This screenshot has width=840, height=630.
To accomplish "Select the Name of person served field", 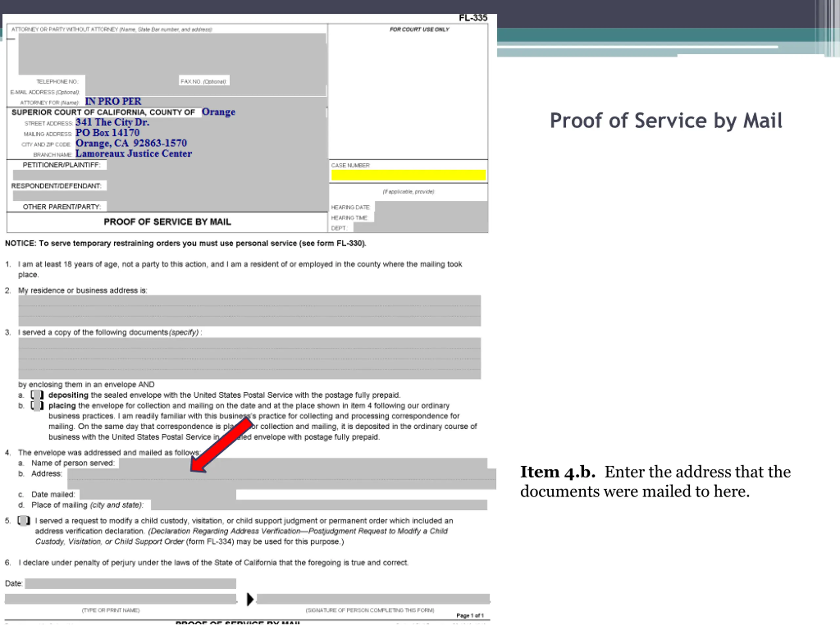I will (303, 463).
